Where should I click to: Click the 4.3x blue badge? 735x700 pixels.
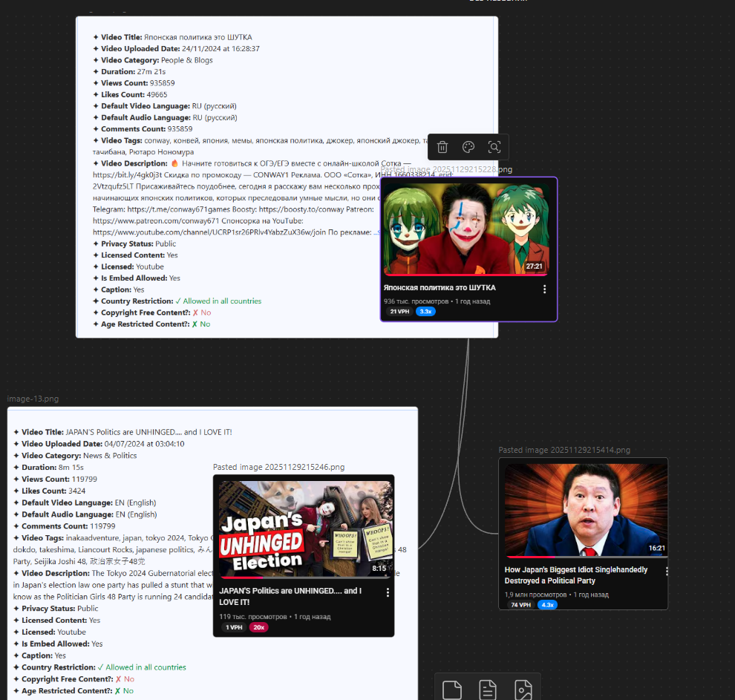pos(547,605)
